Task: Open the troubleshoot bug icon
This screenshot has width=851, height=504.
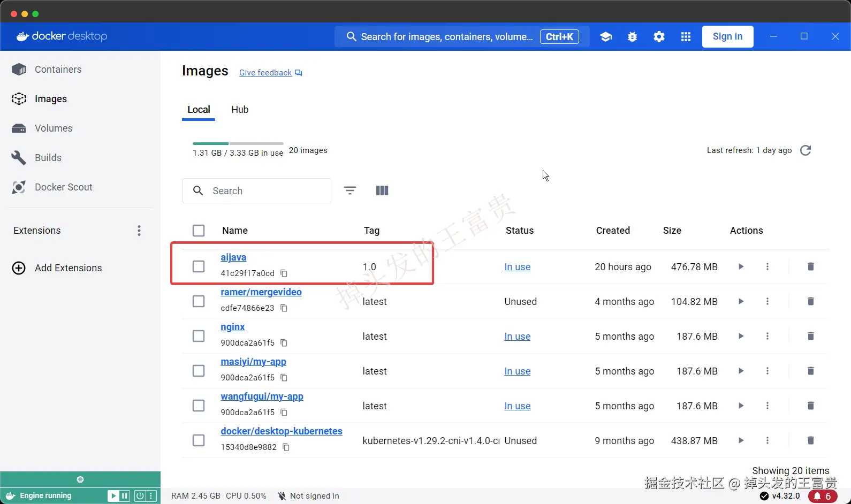Action: point(632,36)
